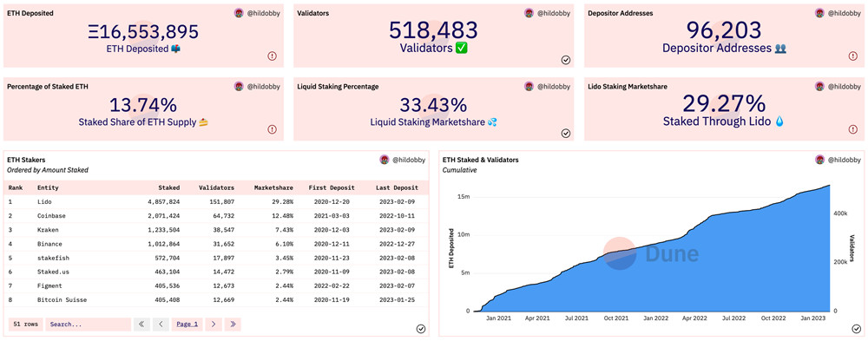
Task: Click checkmark icon below ETH Stakers table
Action: 421,329
